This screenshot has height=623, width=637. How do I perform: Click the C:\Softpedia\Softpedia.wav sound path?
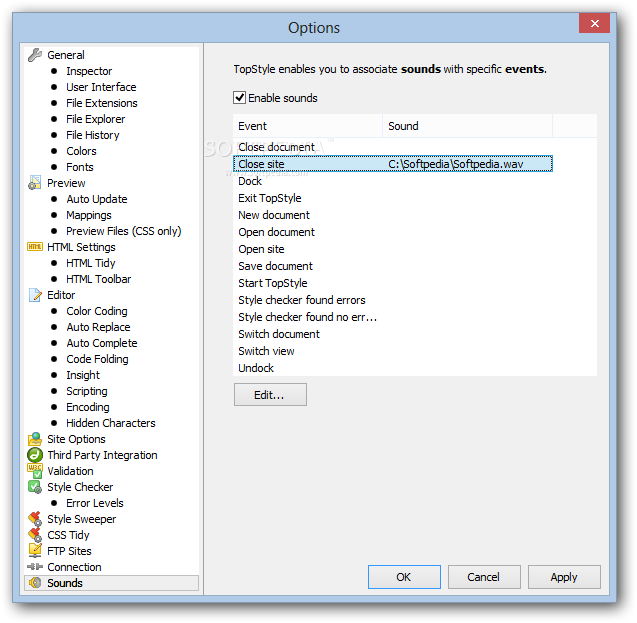(x=455, y=164)
